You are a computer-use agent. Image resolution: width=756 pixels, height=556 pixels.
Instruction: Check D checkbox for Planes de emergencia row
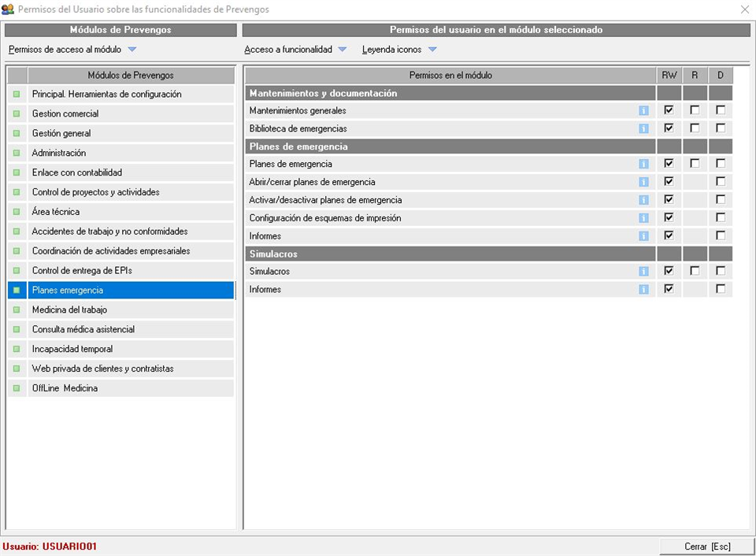coord(721,164)
